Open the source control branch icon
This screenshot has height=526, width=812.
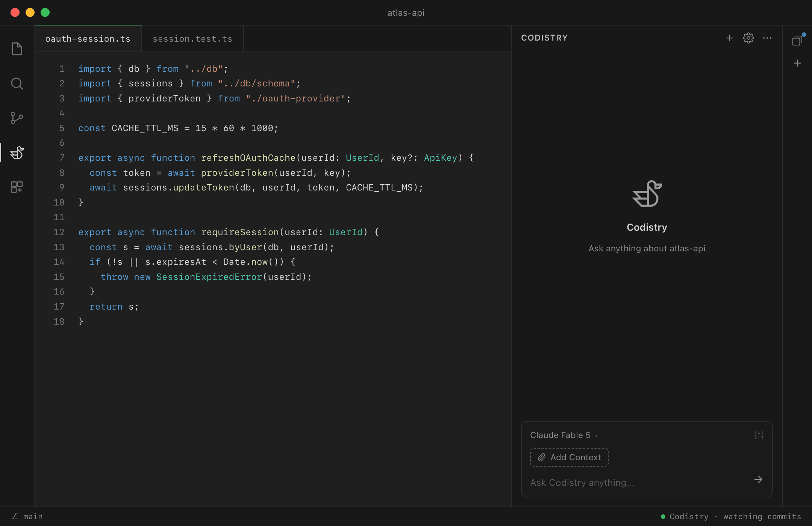[17, 118]
